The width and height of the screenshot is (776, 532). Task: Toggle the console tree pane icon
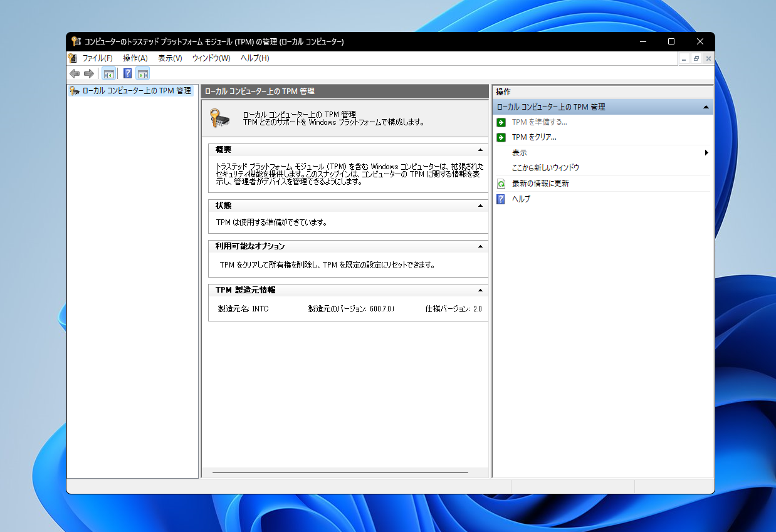pyautogui.click(x=108, y=73)
